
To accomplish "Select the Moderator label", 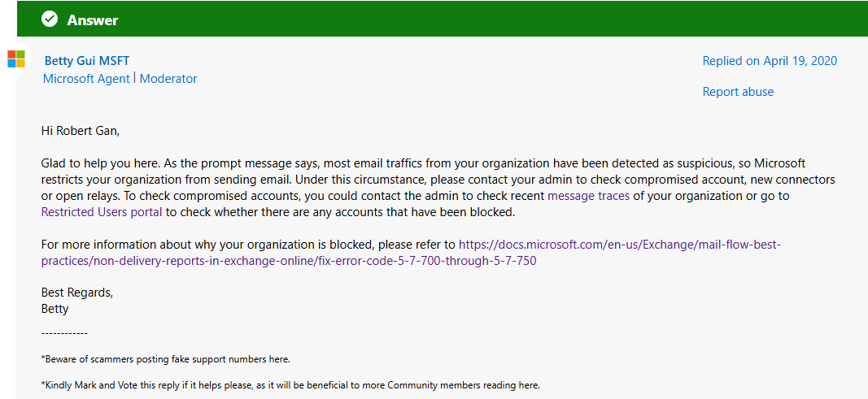I will [168, 79].
